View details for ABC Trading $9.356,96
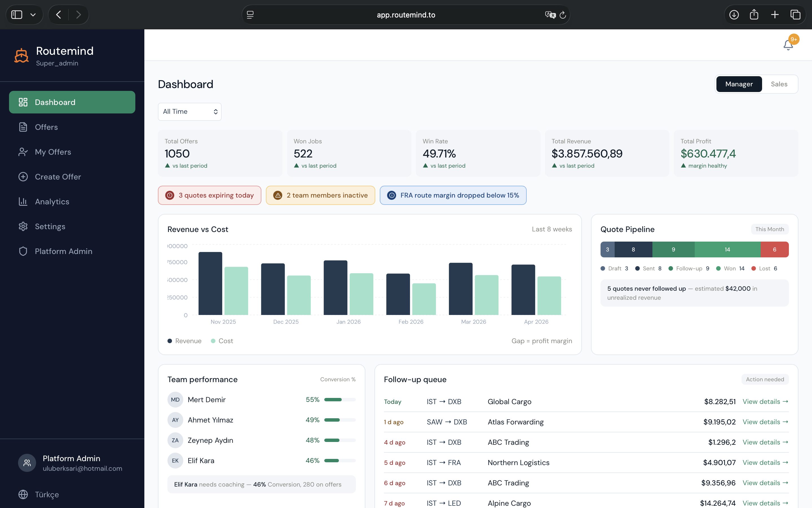The width and height of the screenshot is (812, 508). click(765, 483)
